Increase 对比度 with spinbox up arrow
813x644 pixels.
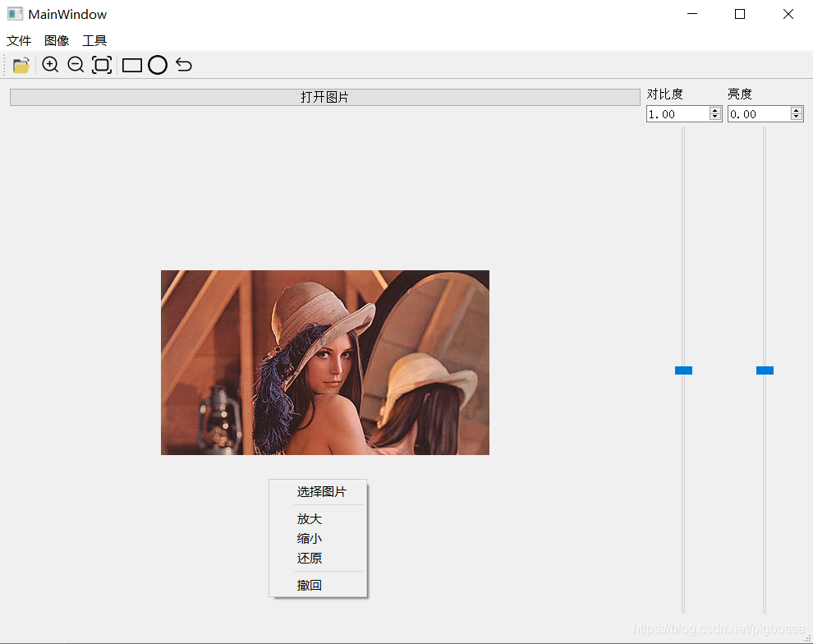[x=715, y=110]
